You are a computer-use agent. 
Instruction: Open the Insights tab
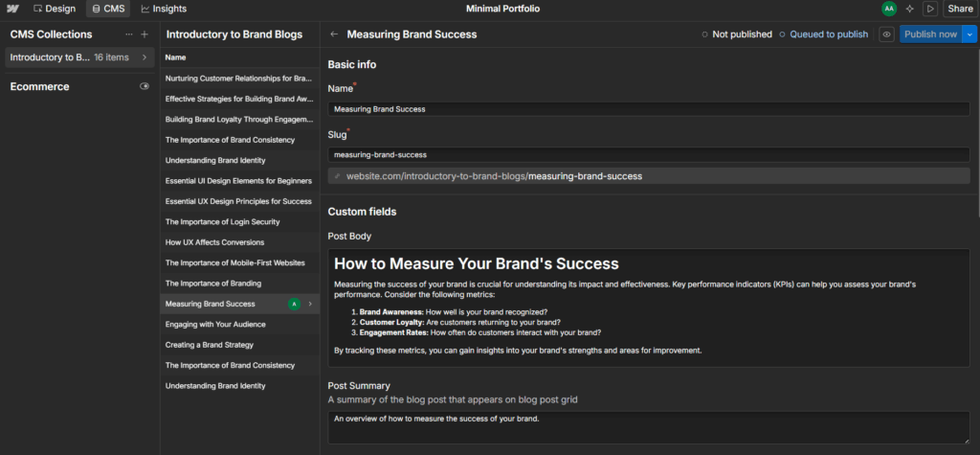point(164,9)
